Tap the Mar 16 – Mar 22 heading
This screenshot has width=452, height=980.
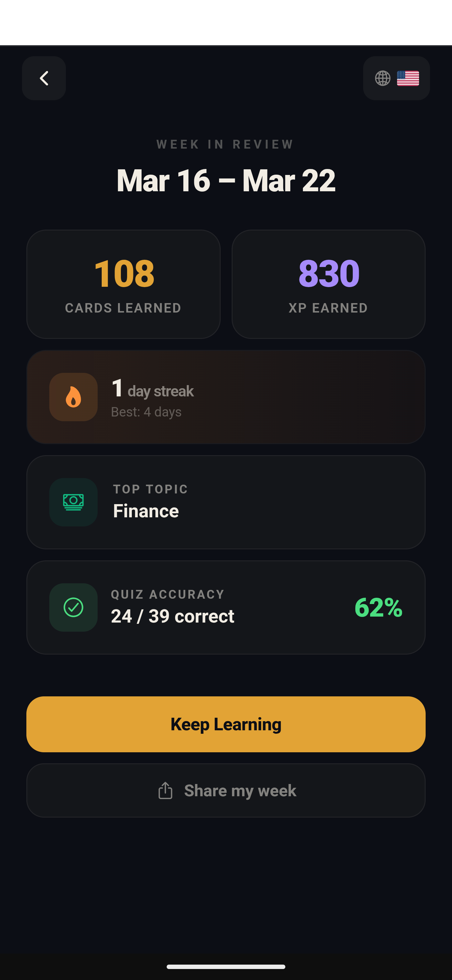tap(226, 180)
